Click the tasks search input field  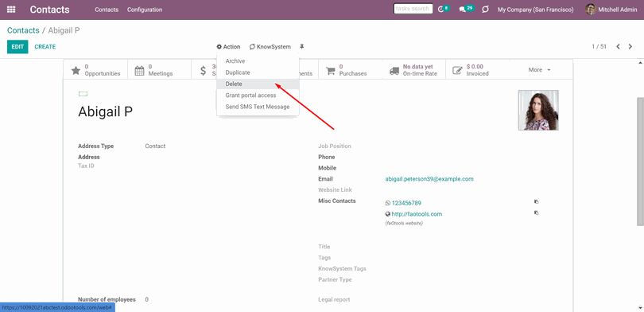coord(413,9)
